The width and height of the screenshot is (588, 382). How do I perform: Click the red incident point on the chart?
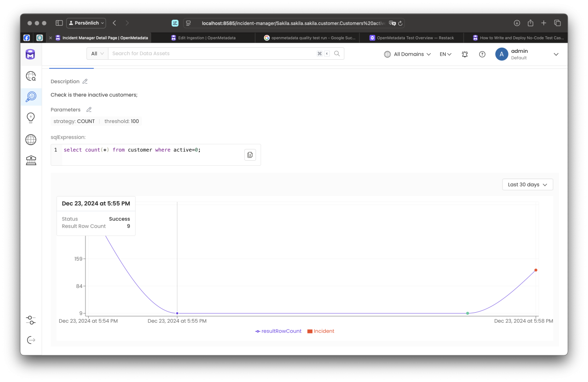[x=536, y=270]
